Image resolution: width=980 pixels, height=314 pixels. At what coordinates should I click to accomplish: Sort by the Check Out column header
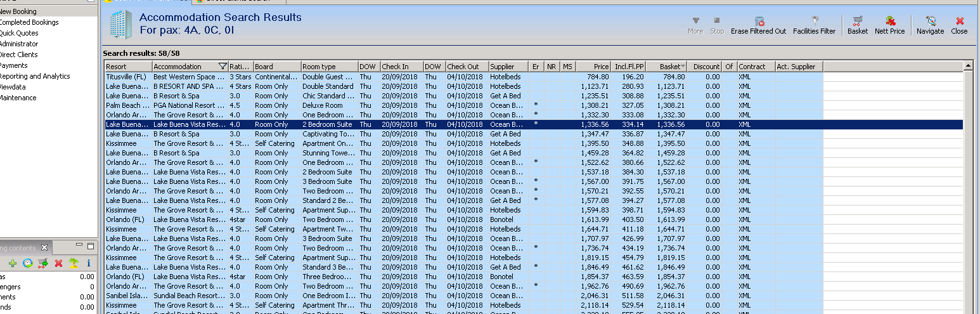point(467,67)
